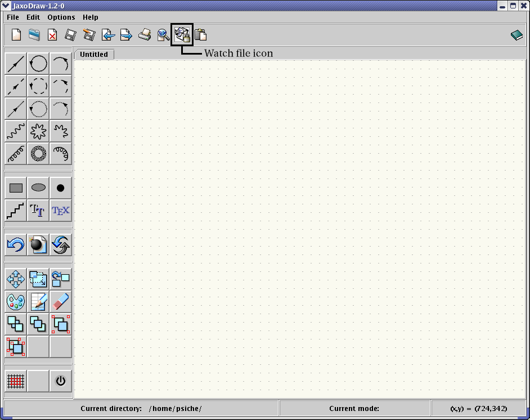Select the dotted ghost loop tool
This screenshot has width=530, height=420.
pos(38,109)
